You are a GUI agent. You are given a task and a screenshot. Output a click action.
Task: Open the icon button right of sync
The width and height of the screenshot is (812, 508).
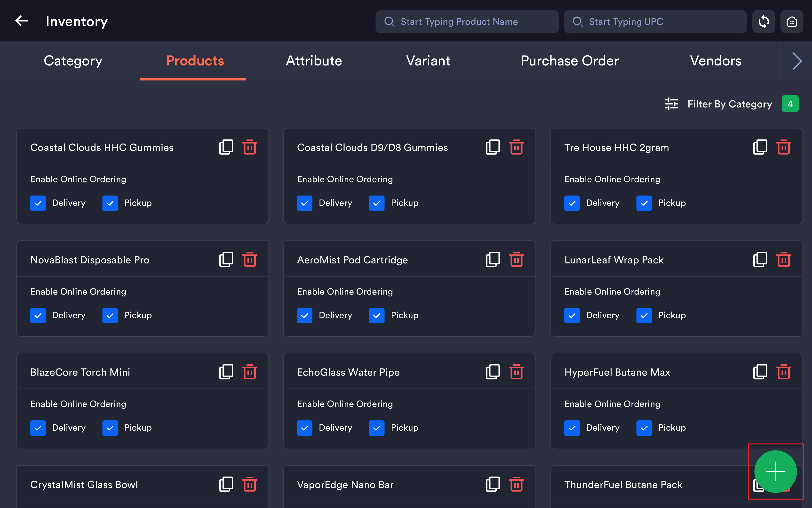pos(792,22)
